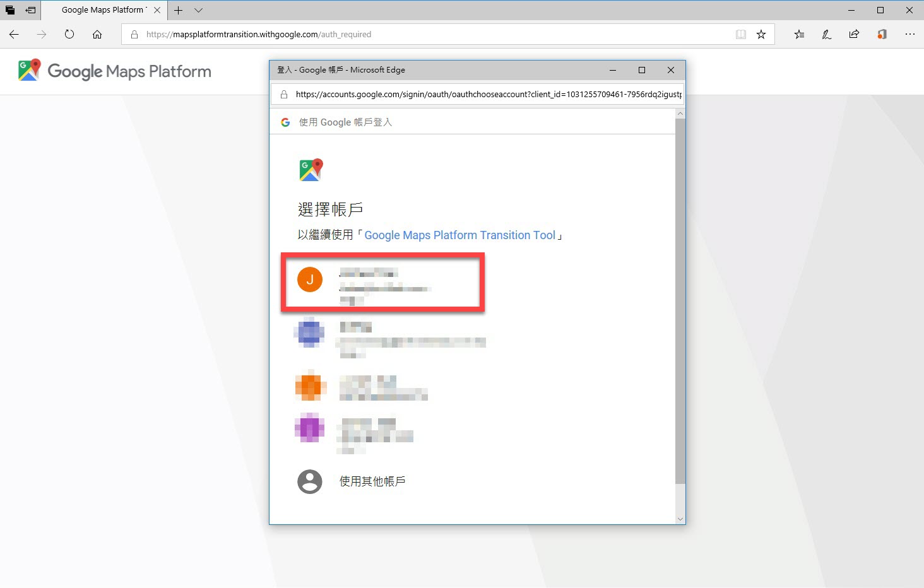Expand the tab preview chevron

198,10
